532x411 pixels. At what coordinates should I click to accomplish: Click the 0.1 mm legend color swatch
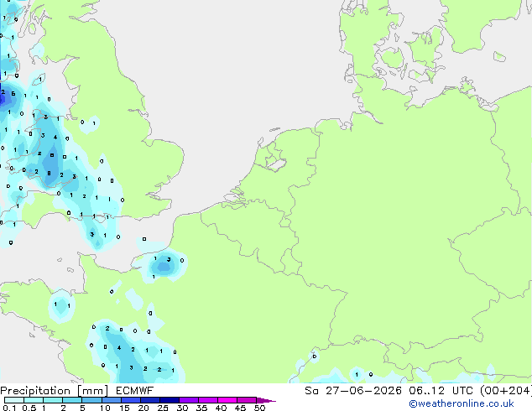(x=14, y=400)
